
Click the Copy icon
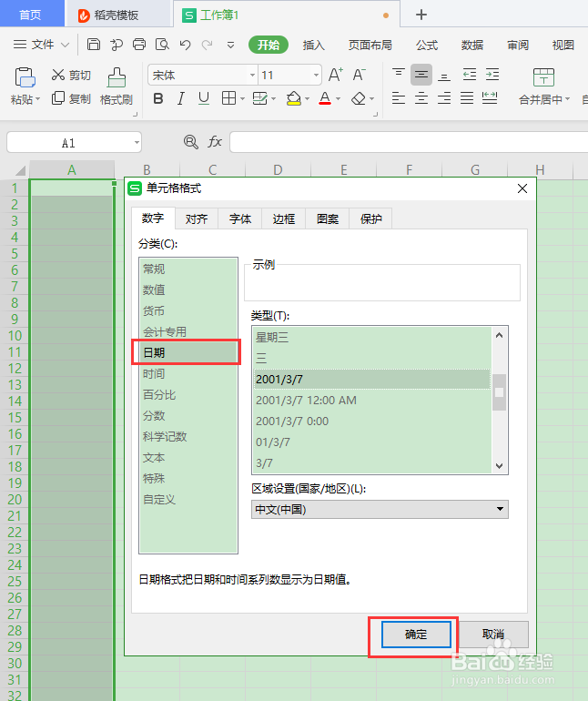click(x=58, y=98)
